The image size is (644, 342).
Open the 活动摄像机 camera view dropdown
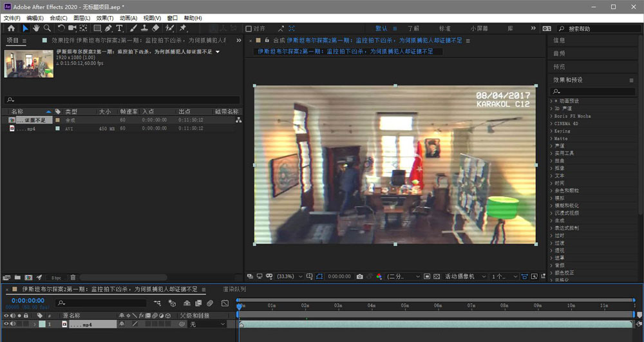464,276
